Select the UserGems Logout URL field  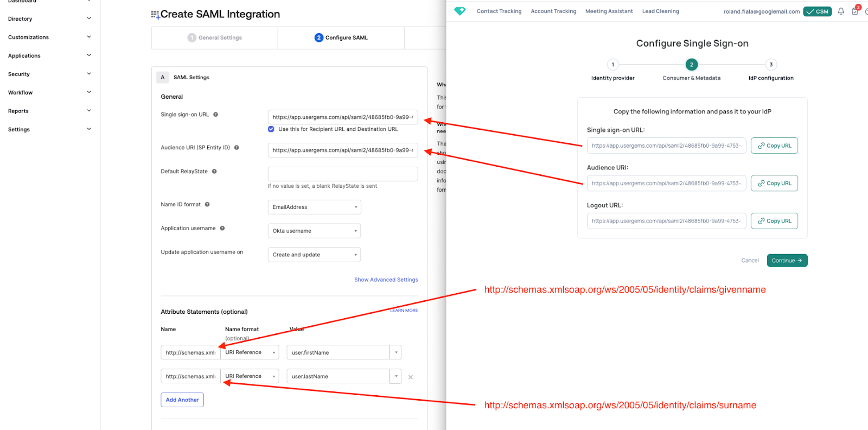pos(667,221)
